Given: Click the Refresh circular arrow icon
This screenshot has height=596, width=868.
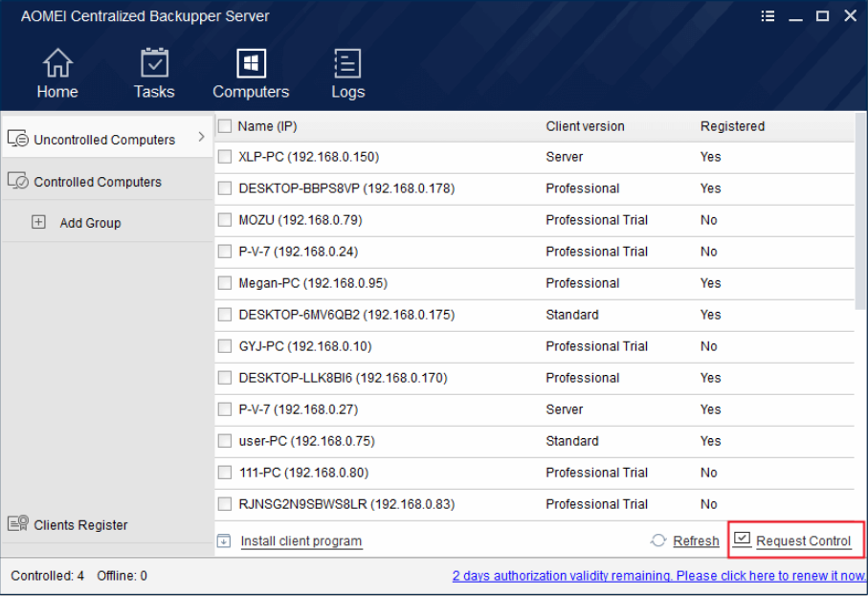Looking at the screenshot, I should pos(658,541).
